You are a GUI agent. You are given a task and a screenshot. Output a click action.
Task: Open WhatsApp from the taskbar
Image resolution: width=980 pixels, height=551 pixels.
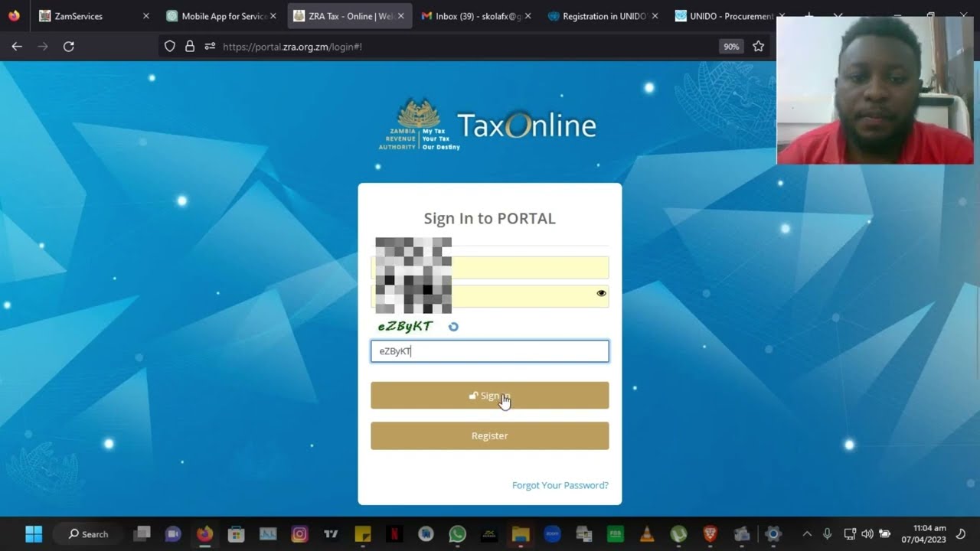pos(457,533)
